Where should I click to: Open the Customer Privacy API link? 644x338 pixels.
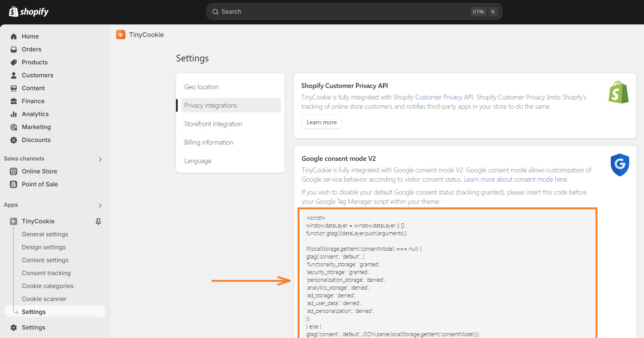[x=444, y=97]
